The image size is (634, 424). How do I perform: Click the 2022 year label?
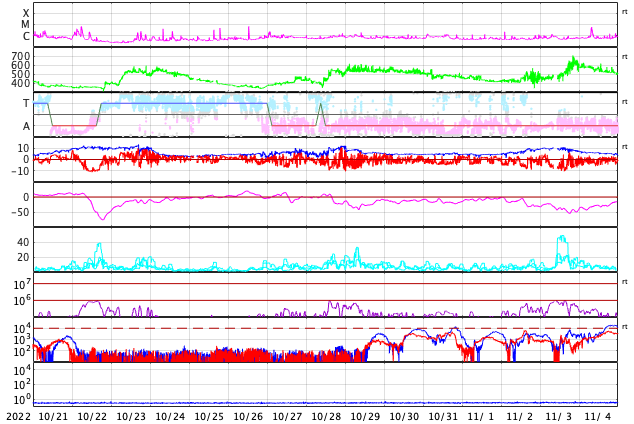18,416
